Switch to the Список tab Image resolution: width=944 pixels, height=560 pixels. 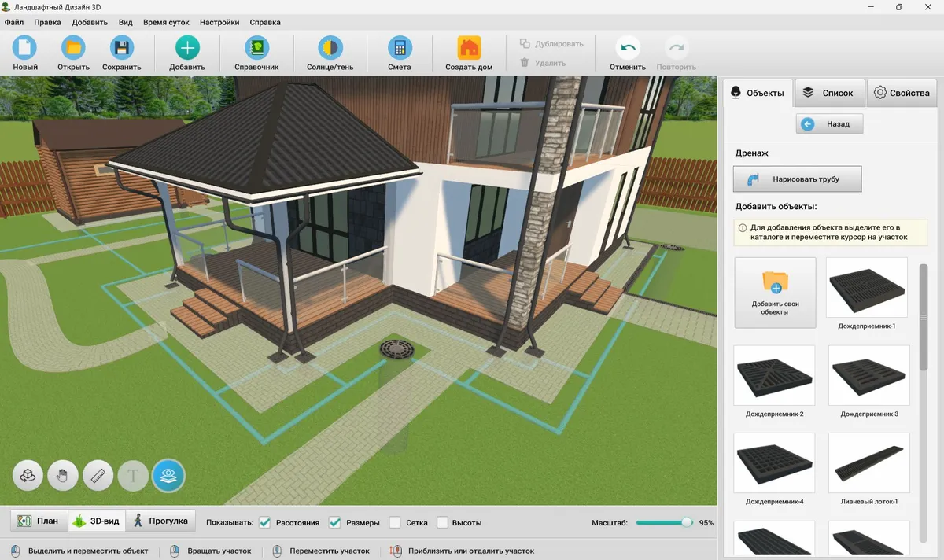[829, 93]
